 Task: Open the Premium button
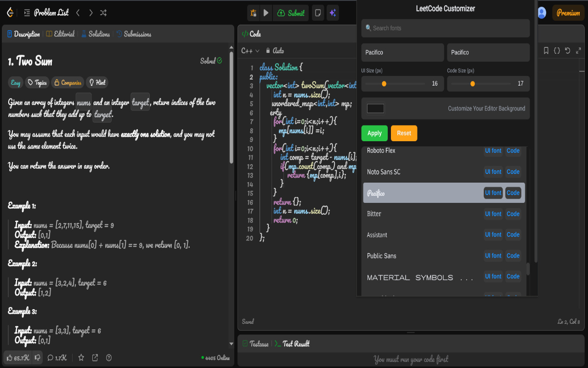(568, 13)
